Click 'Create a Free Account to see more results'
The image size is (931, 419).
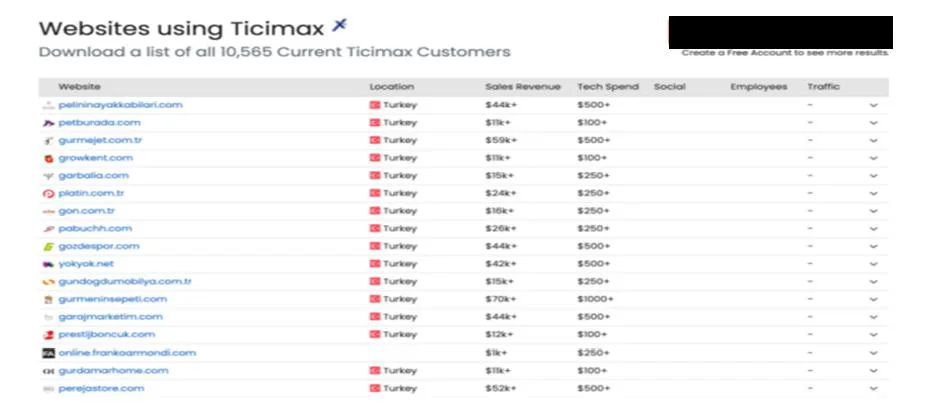point(785,53)
